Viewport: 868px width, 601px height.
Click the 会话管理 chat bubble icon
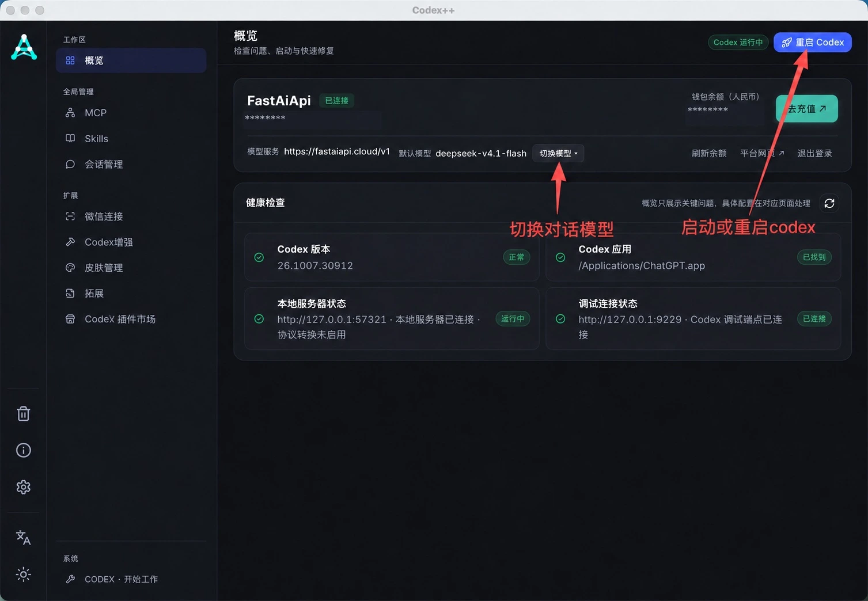[x=70, y=164]
